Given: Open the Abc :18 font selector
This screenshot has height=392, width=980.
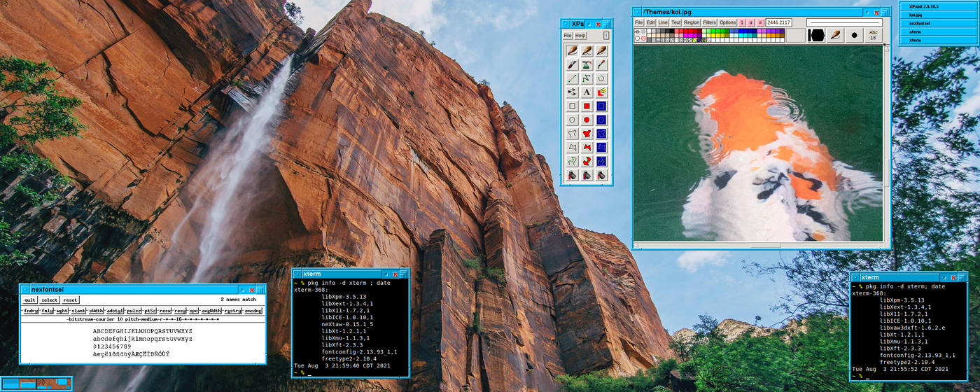Looking at the screenshot, I should pos(873,35).
